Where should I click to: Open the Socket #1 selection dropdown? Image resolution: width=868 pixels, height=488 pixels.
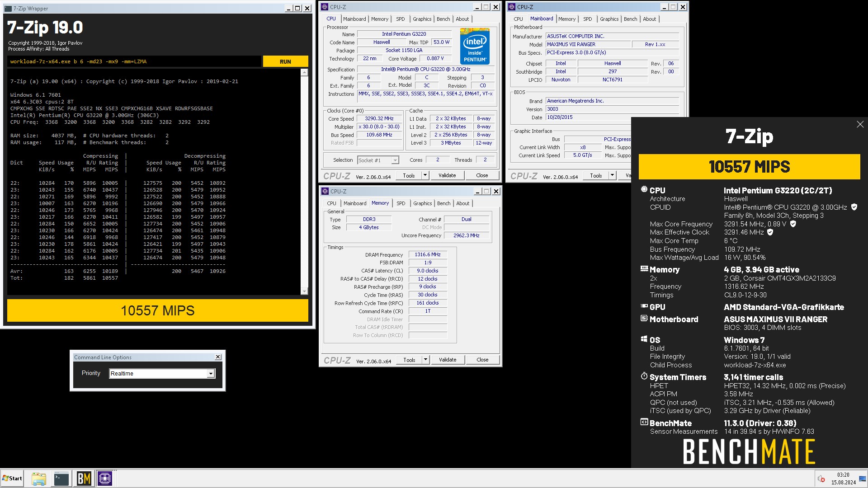coord(395,160)
